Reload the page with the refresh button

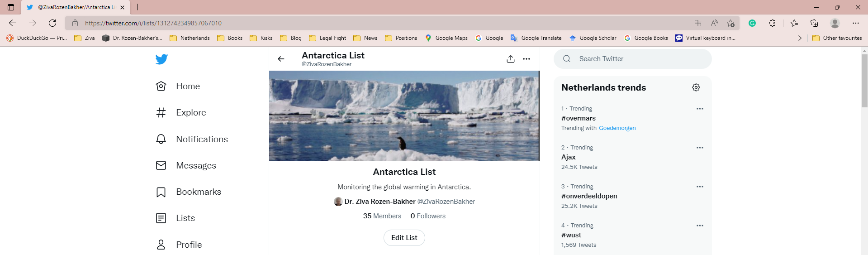click(52, 23)
